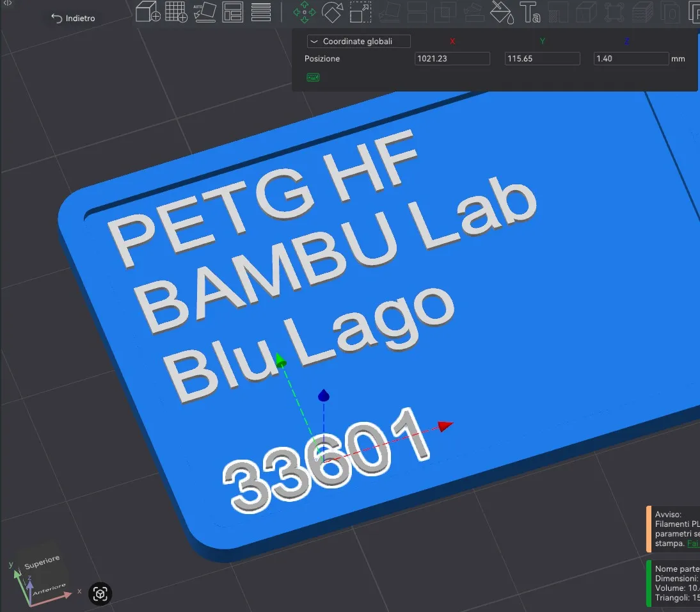The image size is (700, 612).
Task: Click the blue Z-axis gizmo handle
Action: 324,395
